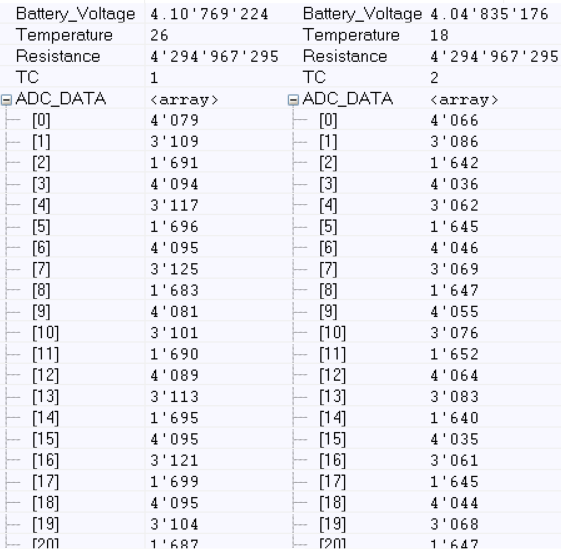This screenshot has height=549, width=561.
Task: Select the right Temperature label
Action: [x=351, y=35]
